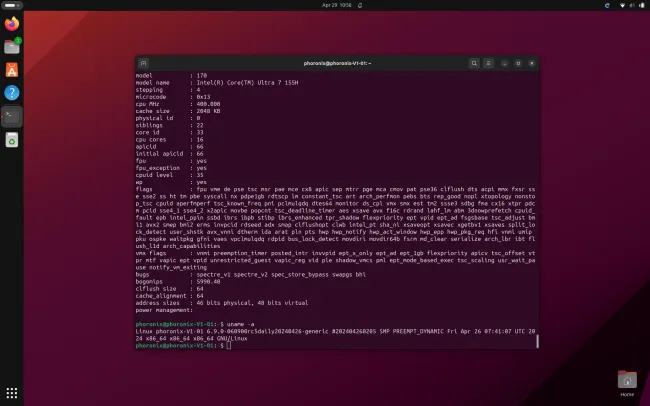
Task: Open the Trash from the dock
Action: 13,140
